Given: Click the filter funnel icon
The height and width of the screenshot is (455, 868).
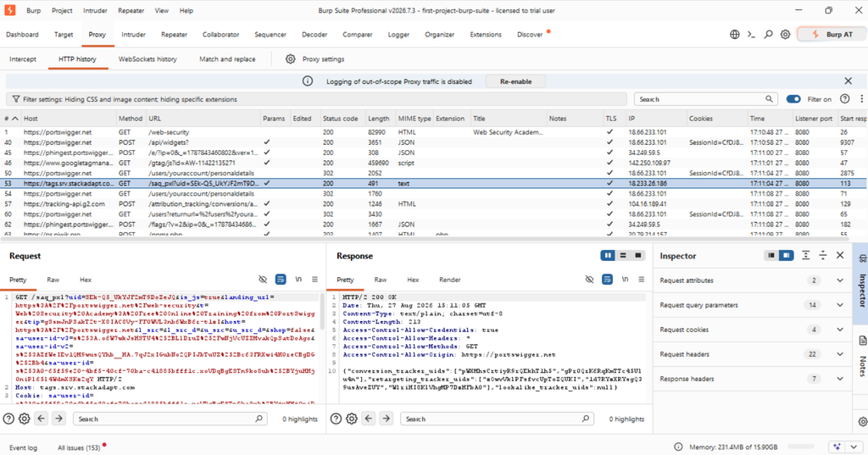Looking at the screenshot, I should coord(16,99).
